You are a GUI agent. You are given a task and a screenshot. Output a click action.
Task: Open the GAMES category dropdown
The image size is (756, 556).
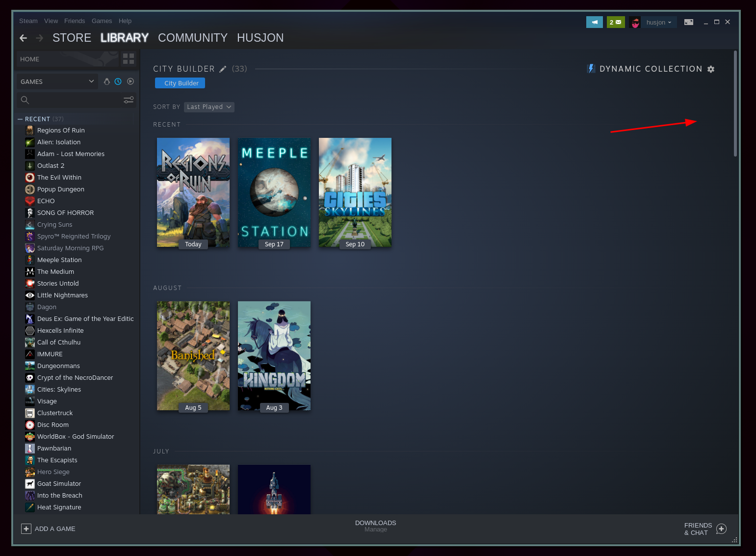(x=56, y=81)
